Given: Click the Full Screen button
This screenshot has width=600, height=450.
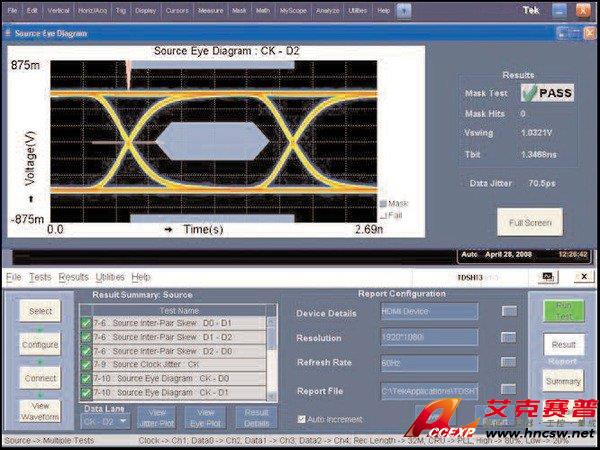Looking at the screenshot, I should (530, 222).
